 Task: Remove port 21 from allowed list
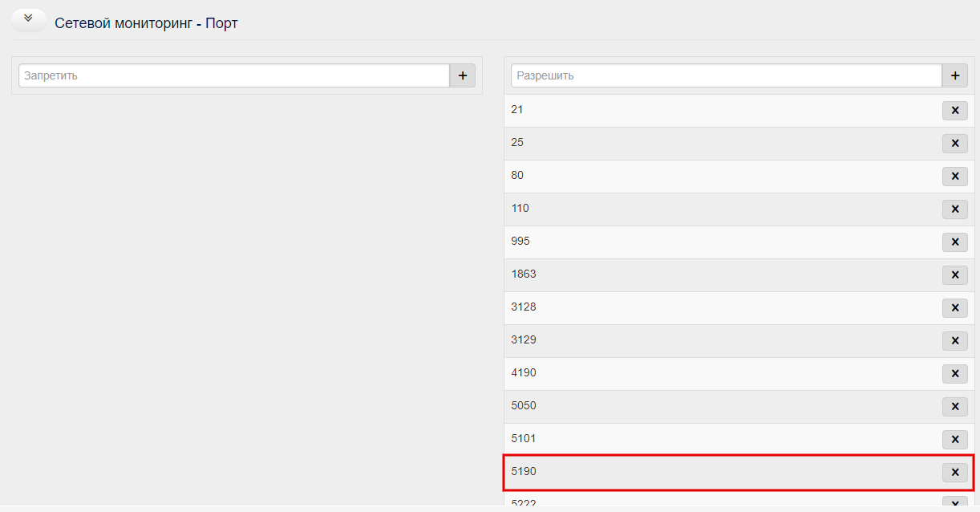(954, 111)
